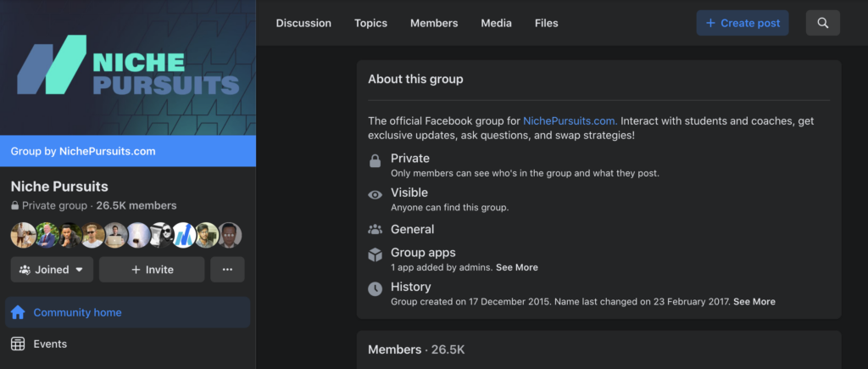Click the plus icon inside Create post
This screenshot has height=369, width=868.
pyautogui.click(x=711, y=23)
